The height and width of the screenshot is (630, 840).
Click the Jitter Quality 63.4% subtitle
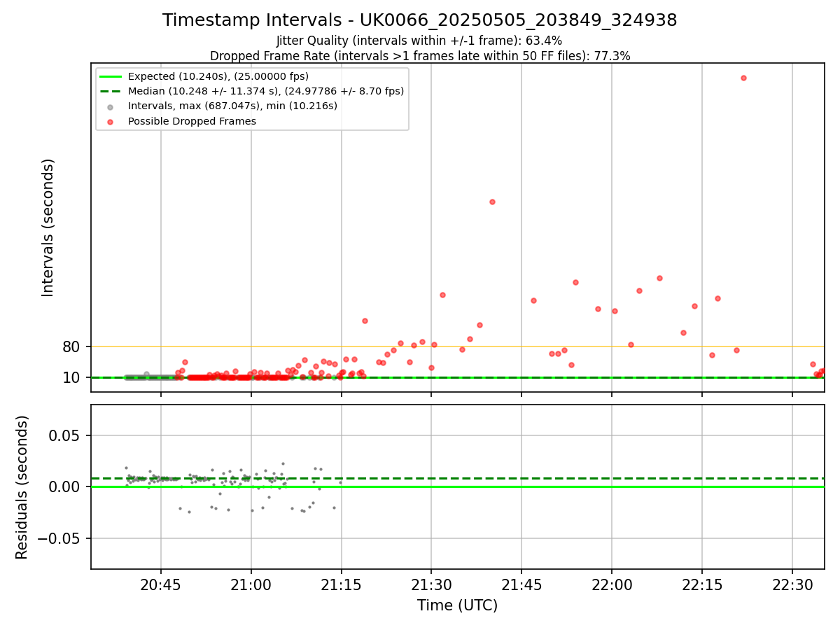[419, 41]
